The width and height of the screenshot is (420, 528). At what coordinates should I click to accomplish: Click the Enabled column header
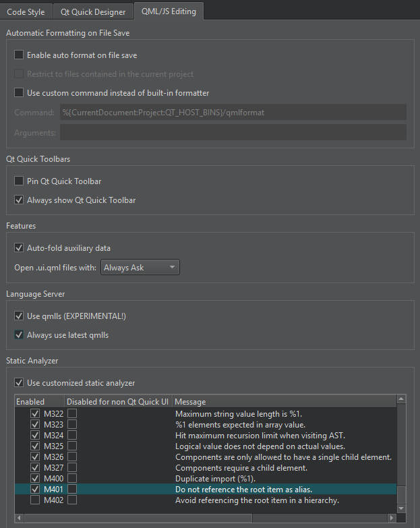tap(39, 402)
